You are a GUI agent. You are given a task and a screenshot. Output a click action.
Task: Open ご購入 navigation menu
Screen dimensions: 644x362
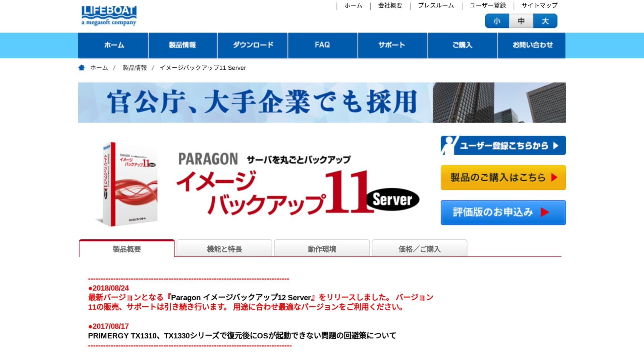[463, 45]
